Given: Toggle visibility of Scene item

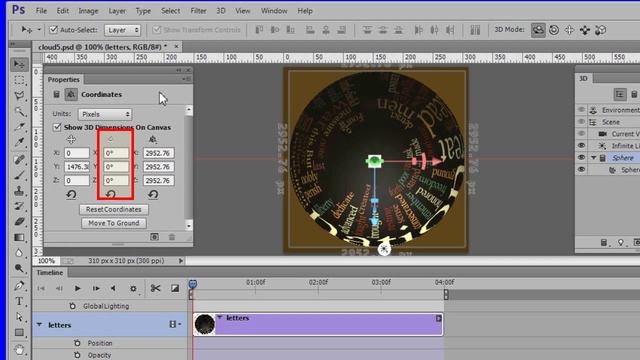Looking at the screenshot, I should (x=582, y=122).
